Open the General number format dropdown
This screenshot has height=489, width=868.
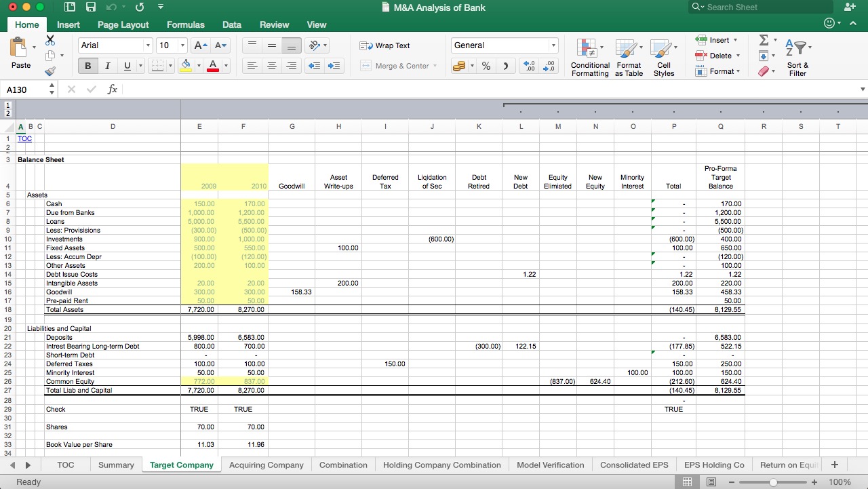[555, 45]
